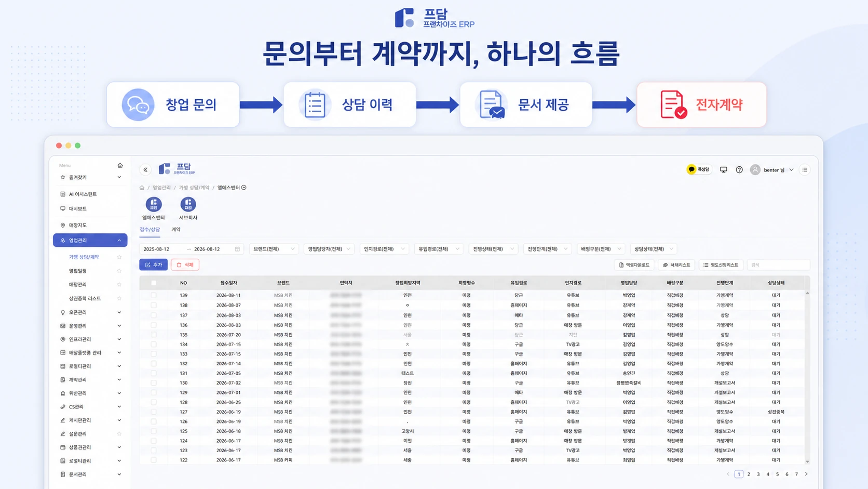Screen dimensions: 868x489
Task: Click the 서체리스트 button
Action: pos(676,265)
